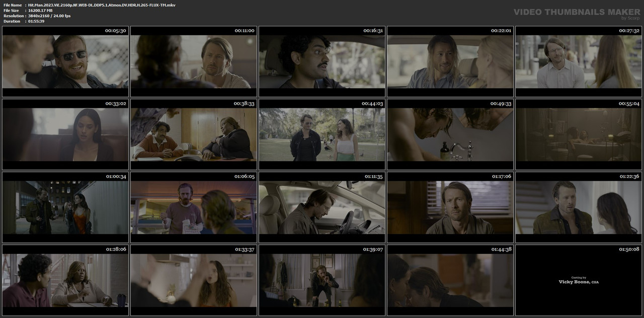Open the thumbnail at 01:22:36
The width and height of the screenshot is (644, 318).
[579, 207]
